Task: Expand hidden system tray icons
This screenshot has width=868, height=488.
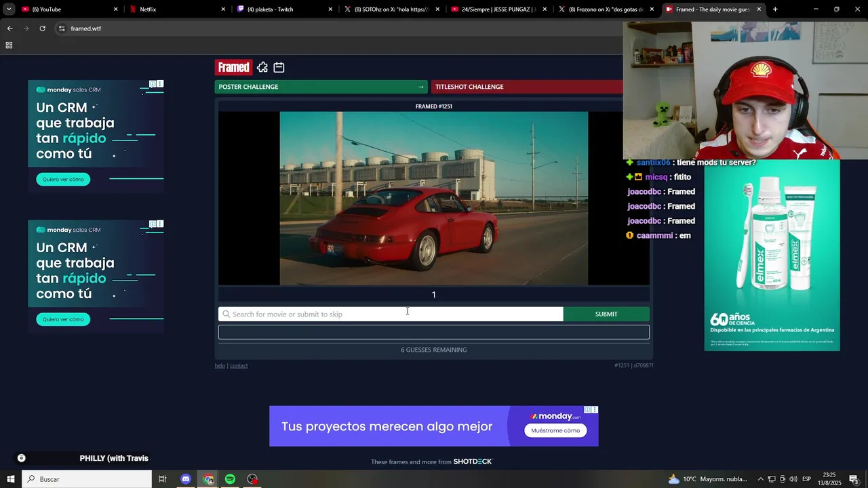Action: pos(760,479)
